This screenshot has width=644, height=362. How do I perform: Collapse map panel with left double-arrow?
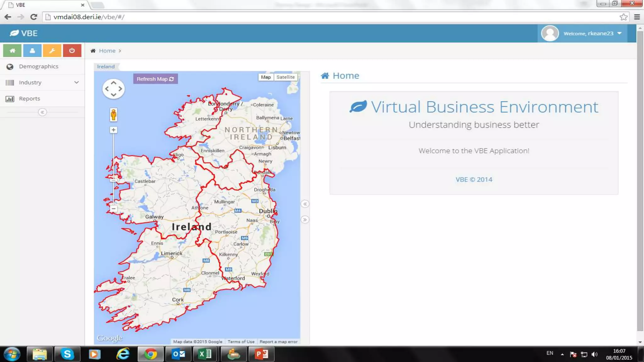pyautogui.click(x=305, y=204)
